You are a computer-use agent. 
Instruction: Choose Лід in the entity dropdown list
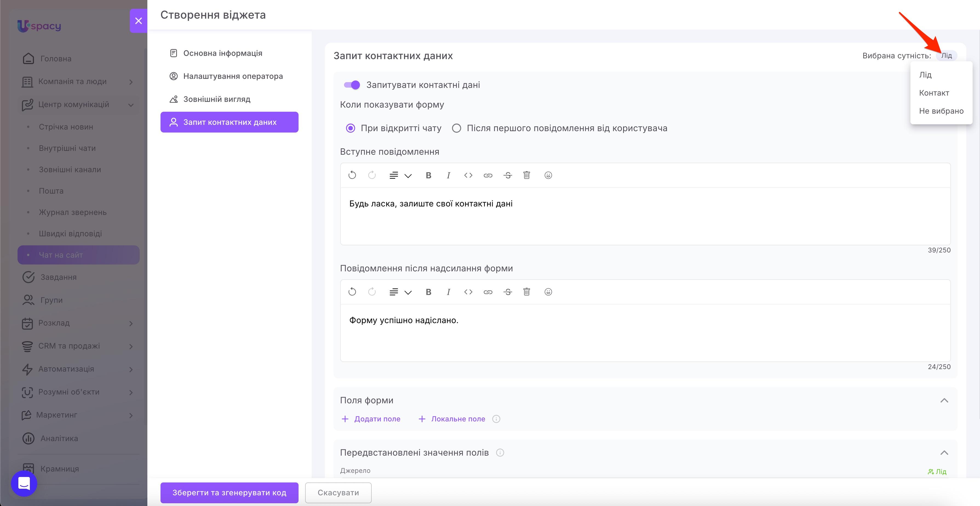click(x=941, y=75)
